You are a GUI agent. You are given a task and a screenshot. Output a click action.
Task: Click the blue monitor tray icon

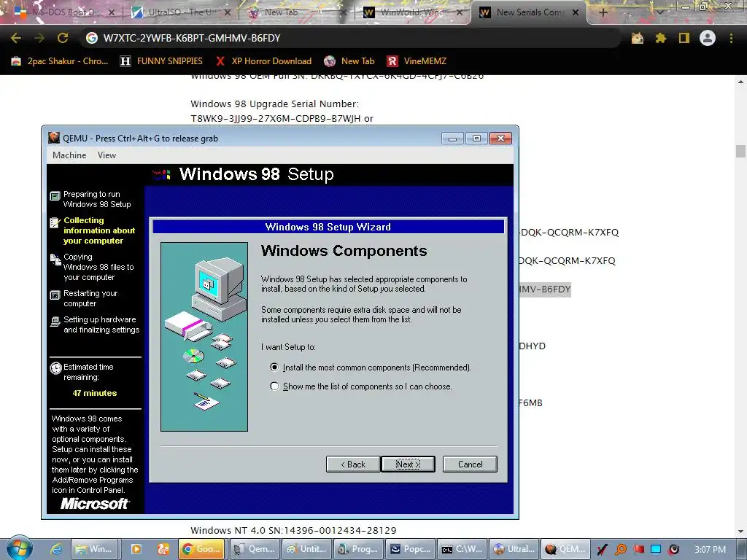656,550
